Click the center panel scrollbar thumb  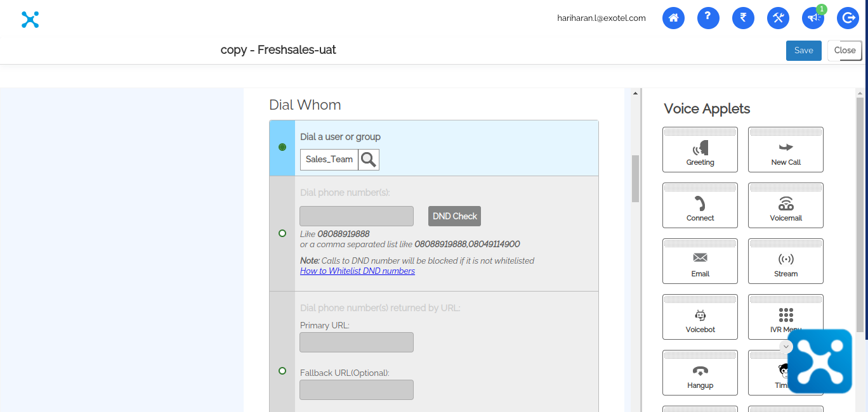click(635, 179)
